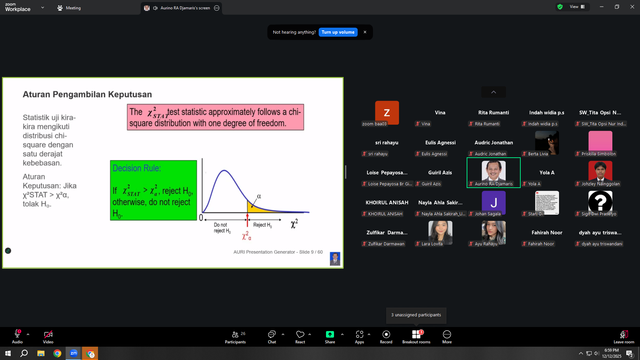Click the small circle icon on slide
Viewport: 640px width, 360px height.
(8, 251)
